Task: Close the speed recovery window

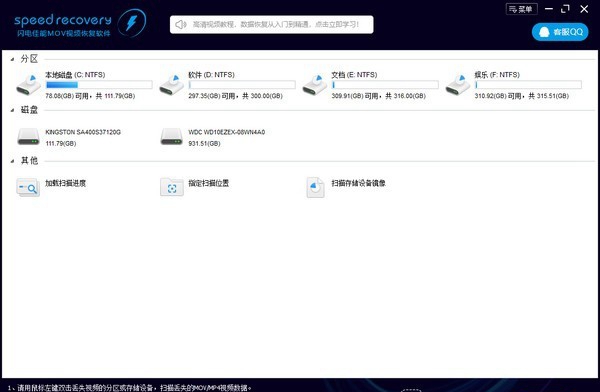Action: (584, 8)
